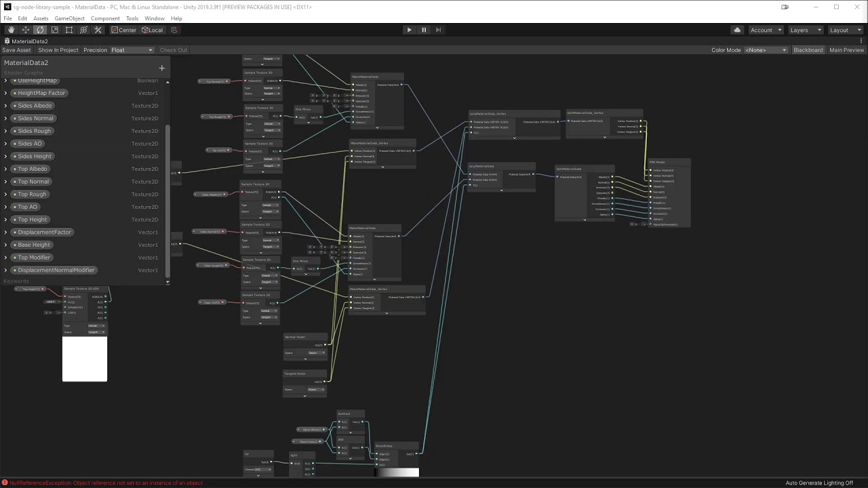Click the red error icon in status bar
Viewport: 868px width, 488px height.
[x=5, y=483]
